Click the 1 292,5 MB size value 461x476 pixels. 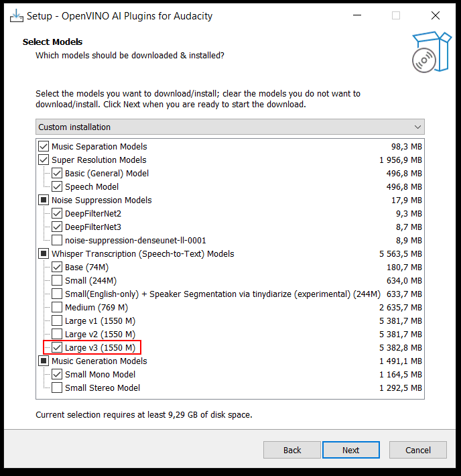(x=401, y=388)
